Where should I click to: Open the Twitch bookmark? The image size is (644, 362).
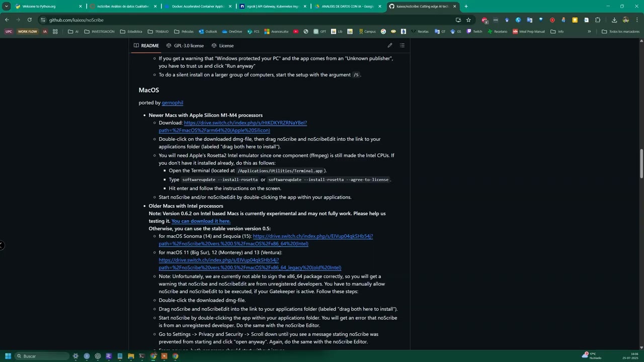coord(474,31)
